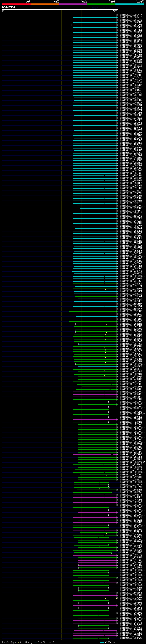Select label UniRef100_Q3ZVS1
The image size is (146, 644).
point(131,77)
